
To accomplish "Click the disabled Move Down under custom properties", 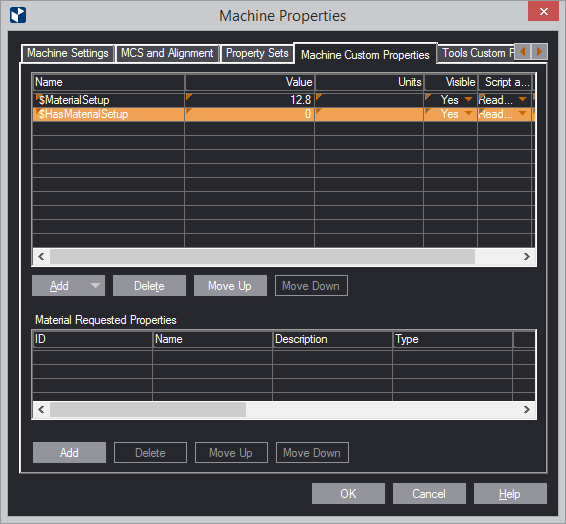I will tap(311, 286).
